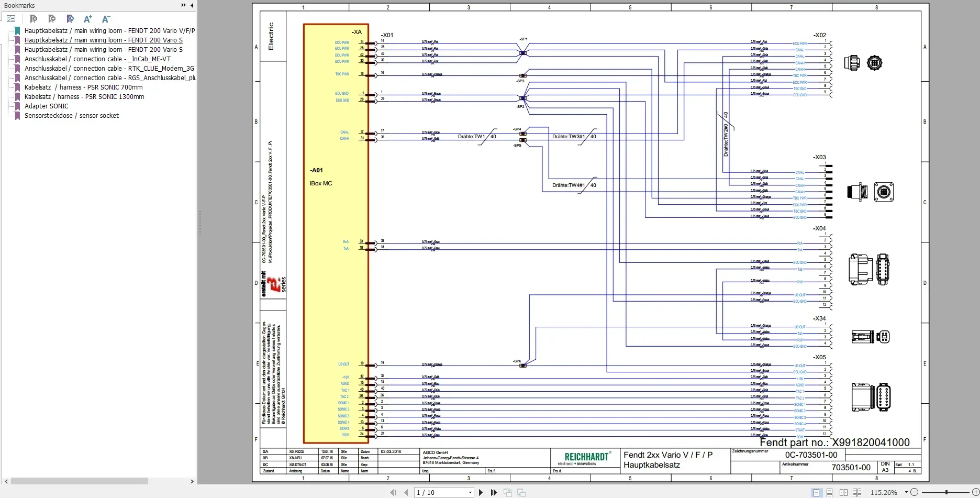Screen dimensions: 980x498
Task: Click the bookmarks panel horizontal scrollbar
Action: 79,481
